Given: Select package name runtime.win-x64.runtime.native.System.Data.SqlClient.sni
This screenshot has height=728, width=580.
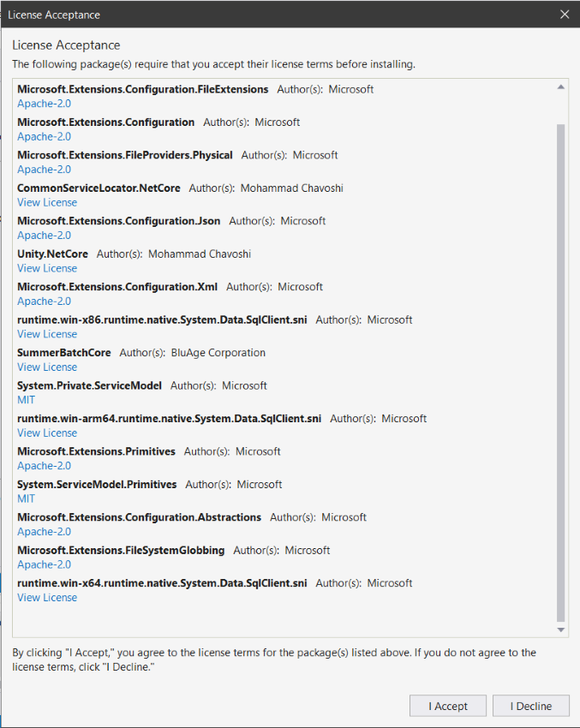Looking at the screenshot, I should pyautogui.click(x=162, y=583).
